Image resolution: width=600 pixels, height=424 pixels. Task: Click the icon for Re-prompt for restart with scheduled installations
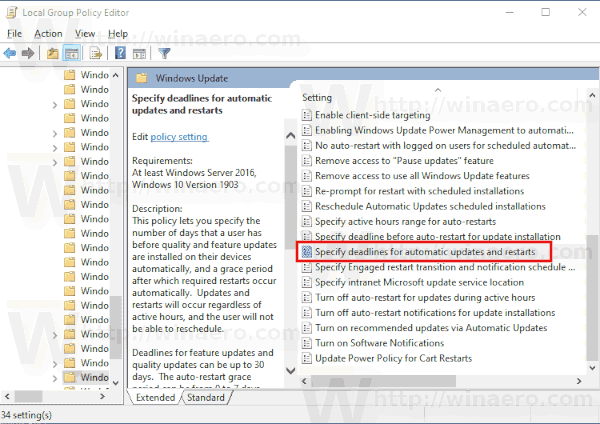pos(307,191)
